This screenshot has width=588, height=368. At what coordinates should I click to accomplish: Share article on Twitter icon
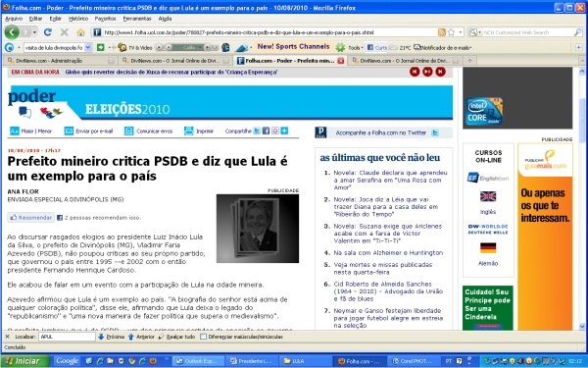[257, 131]
